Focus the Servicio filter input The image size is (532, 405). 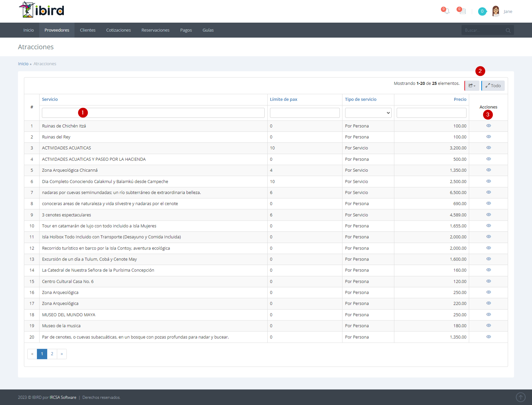[153, 113]
